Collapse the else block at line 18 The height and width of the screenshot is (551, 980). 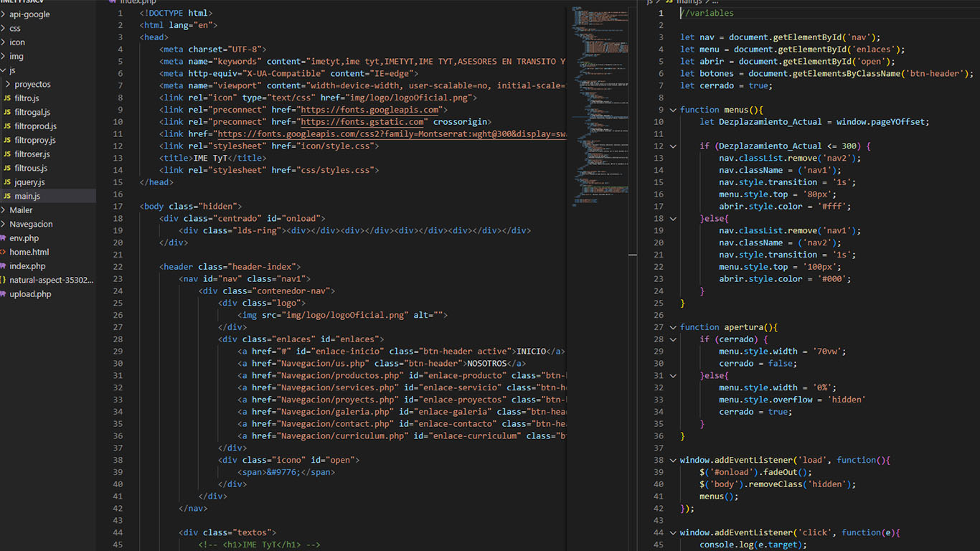click(x=673, y=219)
